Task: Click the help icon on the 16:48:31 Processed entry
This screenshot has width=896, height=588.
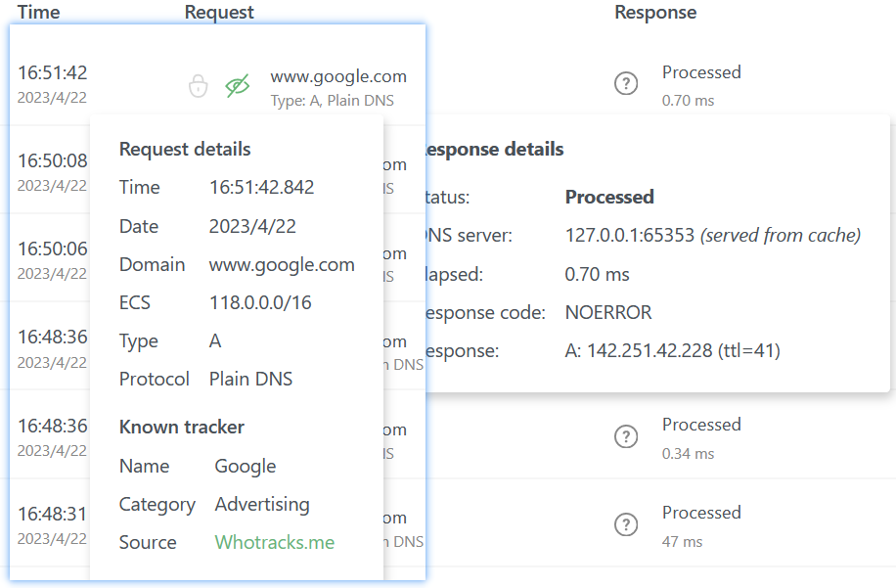Action: (626, 524)
